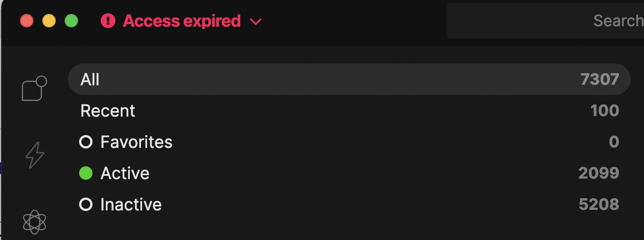Click the Access expired status label
The height and width of the screenshot is (240, 644).
[182, 21]
